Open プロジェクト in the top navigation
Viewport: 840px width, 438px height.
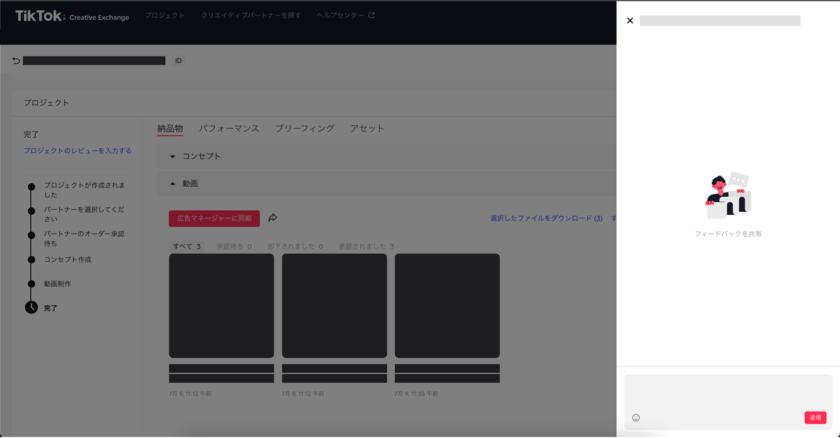pyautogui.click(x=164, y=16)
